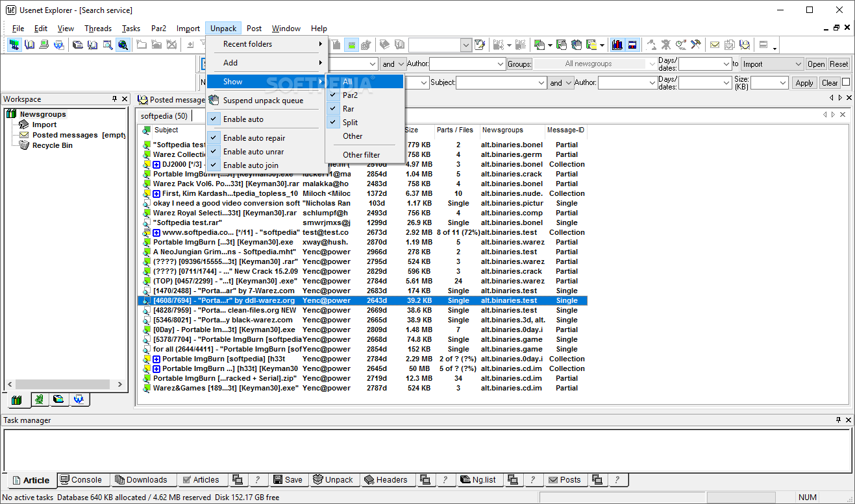Click the Newsgroups root tree node

(x=43, y=114)
